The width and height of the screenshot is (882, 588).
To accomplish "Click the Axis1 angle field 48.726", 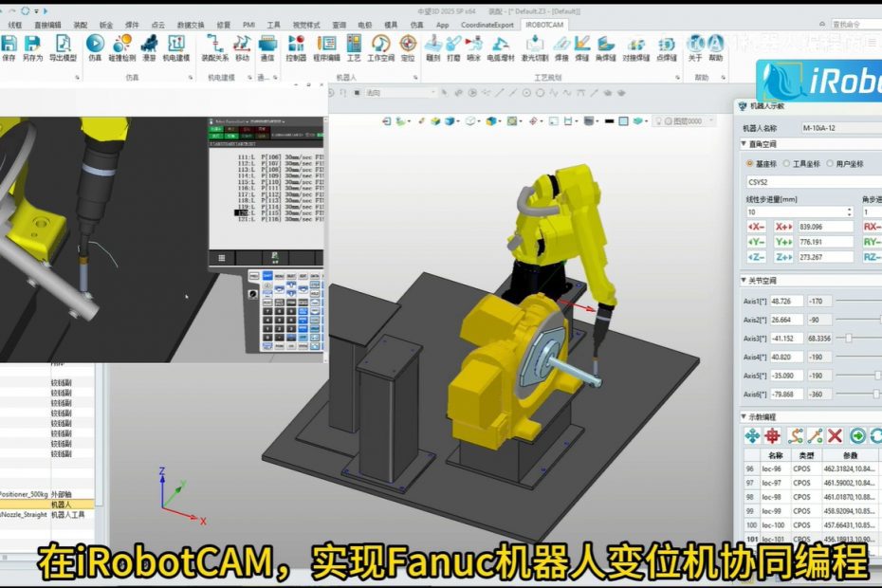I will tap(786, 301).
